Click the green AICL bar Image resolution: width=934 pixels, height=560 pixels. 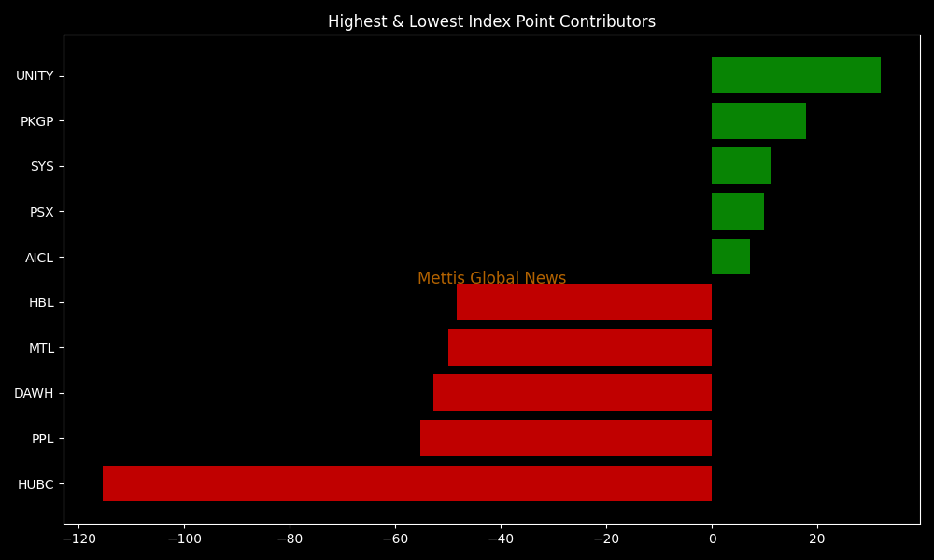click(731, 257)
